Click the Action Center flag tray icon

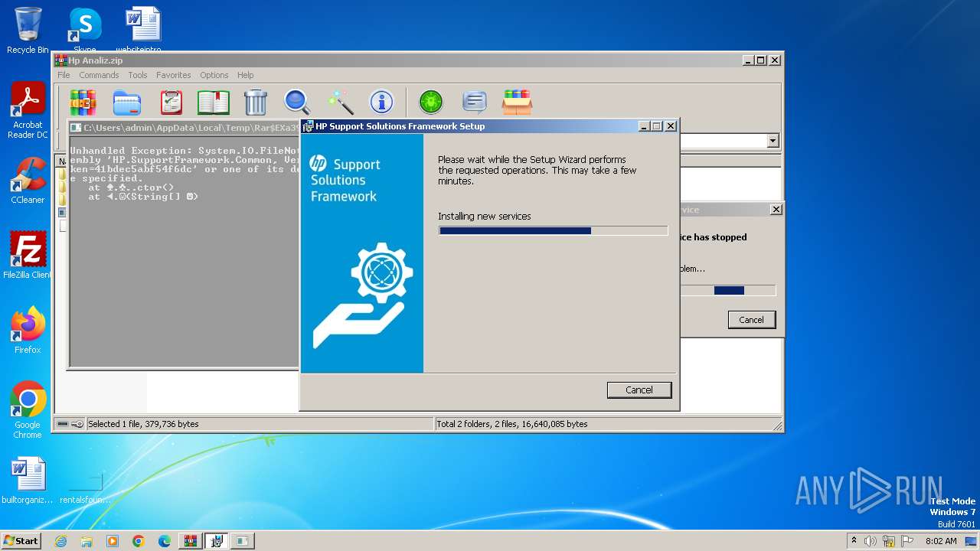coord(907,541)
